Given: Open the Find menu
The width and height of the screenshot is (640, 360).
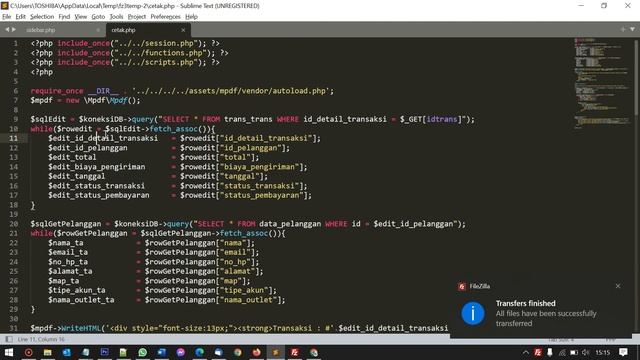Looking at the screenshot, I should 64,17.
